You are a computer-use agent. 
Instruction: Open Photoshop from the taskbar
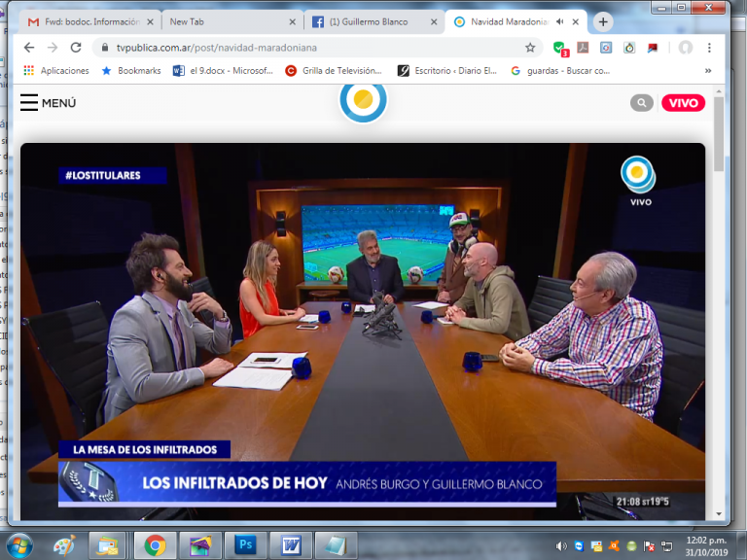point(245,544)
